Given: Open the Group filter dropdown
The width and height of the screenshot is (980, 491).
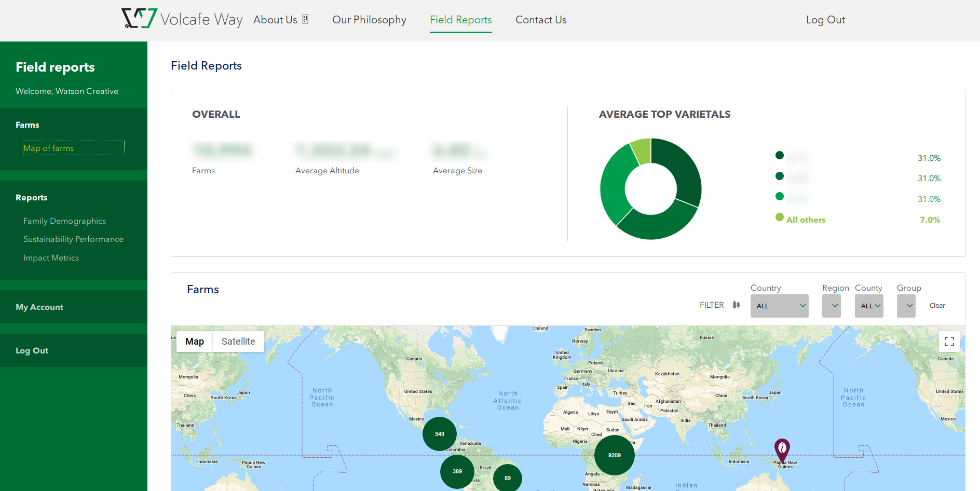Looking at the screenshot, I should pyautogui.click(x=906, y=306).
